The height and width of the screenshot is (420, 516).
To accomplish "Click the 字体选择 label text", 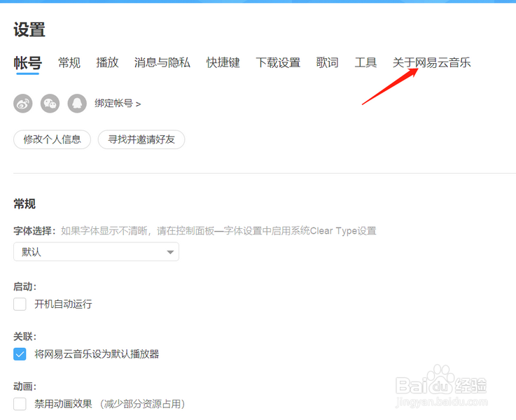I will 35,231.
